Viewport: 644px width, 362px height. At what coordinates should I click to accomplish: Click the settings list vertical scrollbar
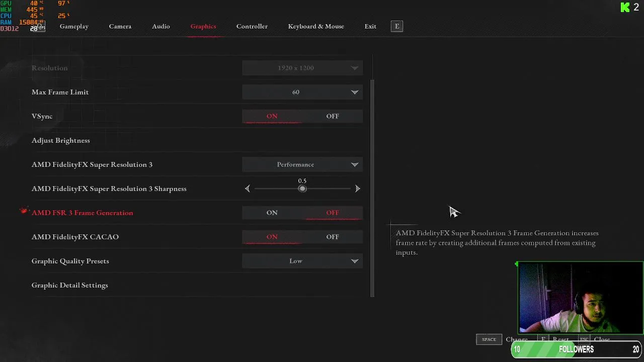pyautogui.click(x=372, y=189)
